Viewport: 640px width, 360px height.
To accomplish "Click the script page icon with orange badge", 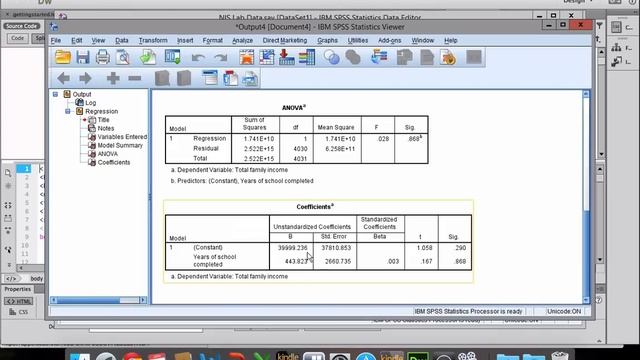I will tap(448, 57).
